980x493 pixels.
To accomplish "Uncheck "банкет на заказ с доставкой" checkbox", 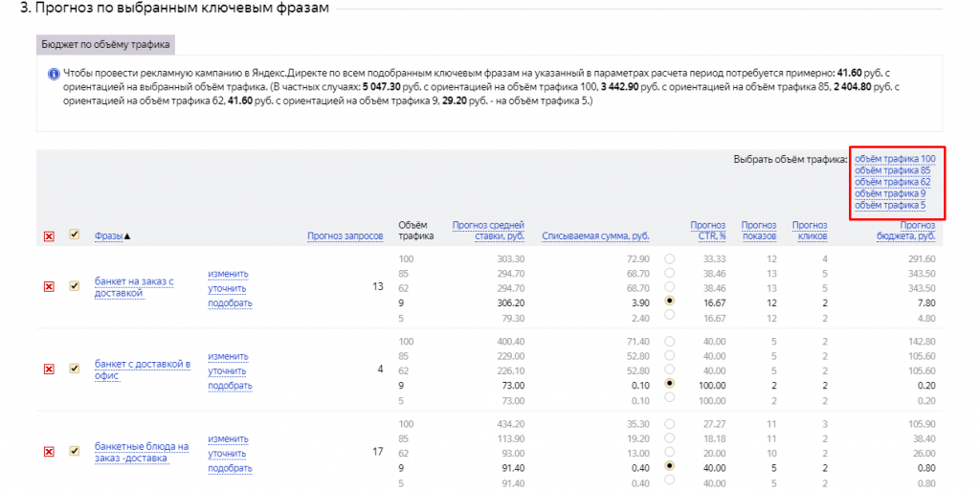I will 75,286.
